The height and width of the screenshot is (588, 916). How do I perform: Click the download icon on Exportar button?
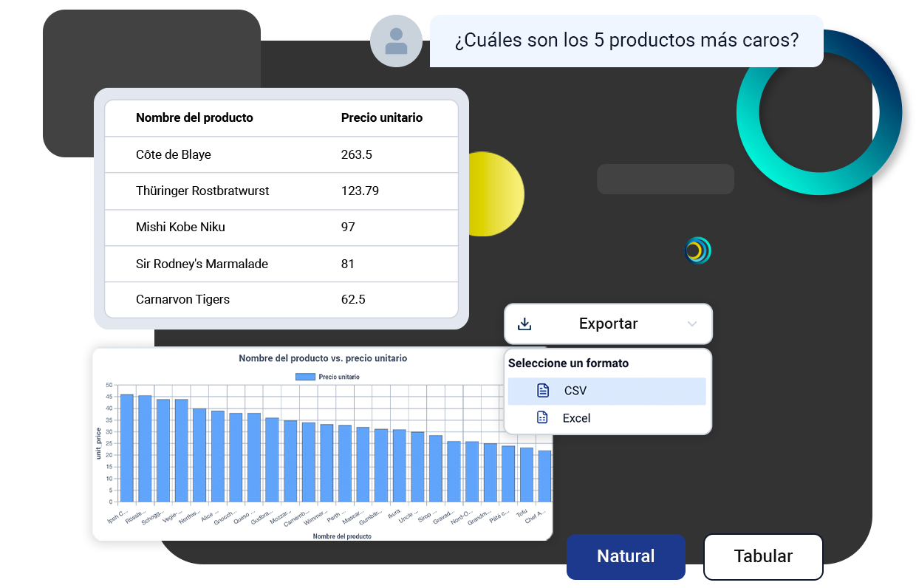[525, 324]
